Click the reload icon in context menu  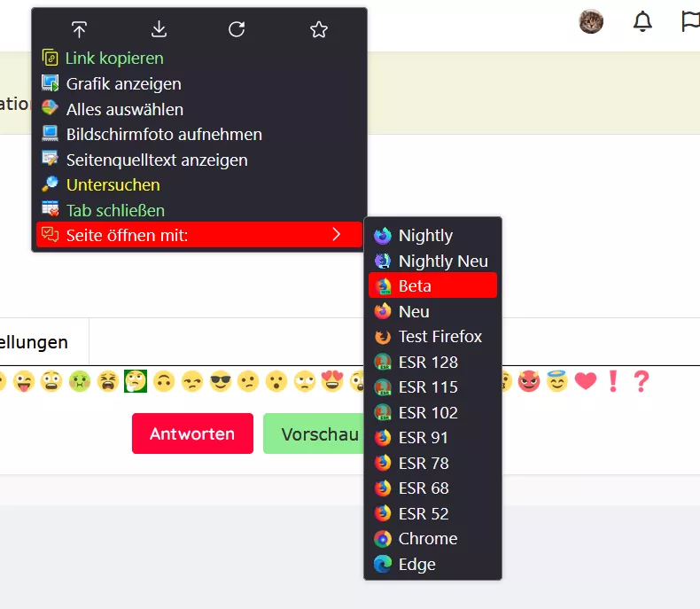click(237, 29)
